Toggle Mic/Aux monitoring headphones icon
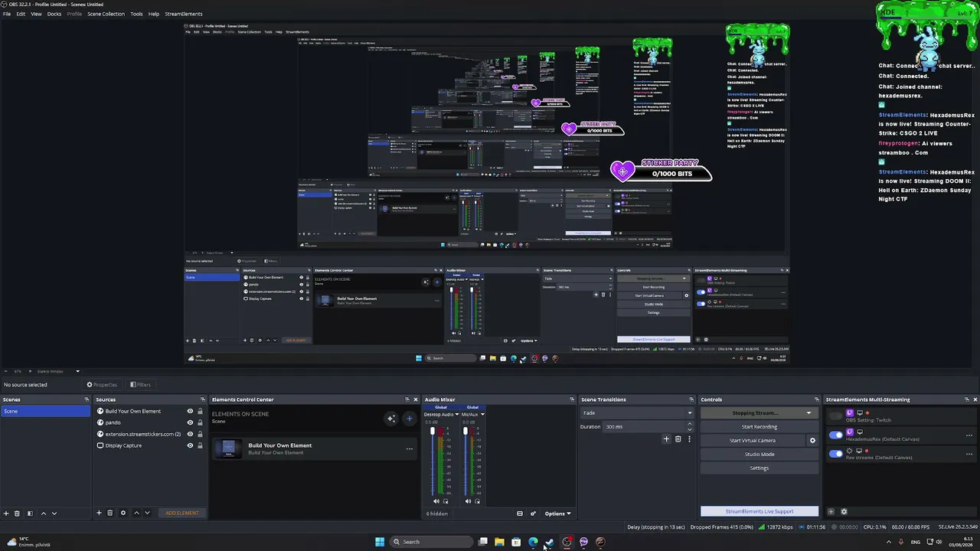Image resolution: width=980 pixels, height=551 pixels. pos(477,501)
